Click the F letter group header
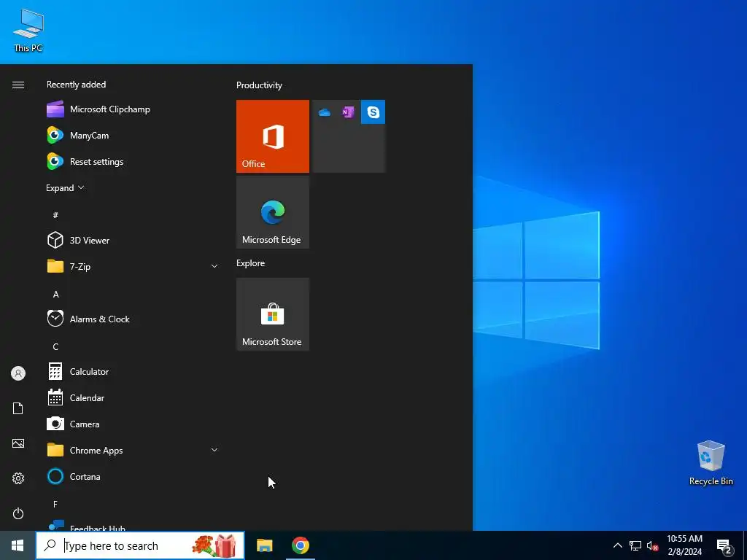This screenshot has height=560, width=747. coord(55,504)
